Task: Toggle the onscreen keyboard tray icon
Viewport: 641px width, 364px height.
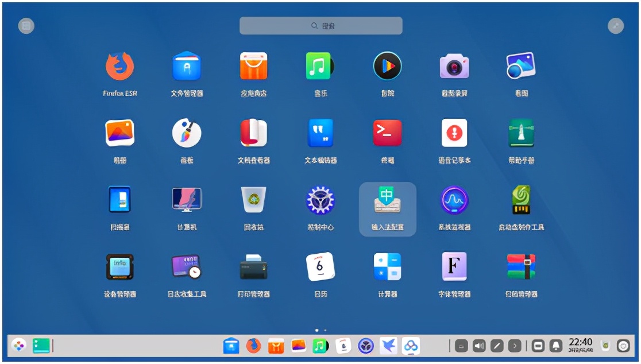Action: pos(461,346)
